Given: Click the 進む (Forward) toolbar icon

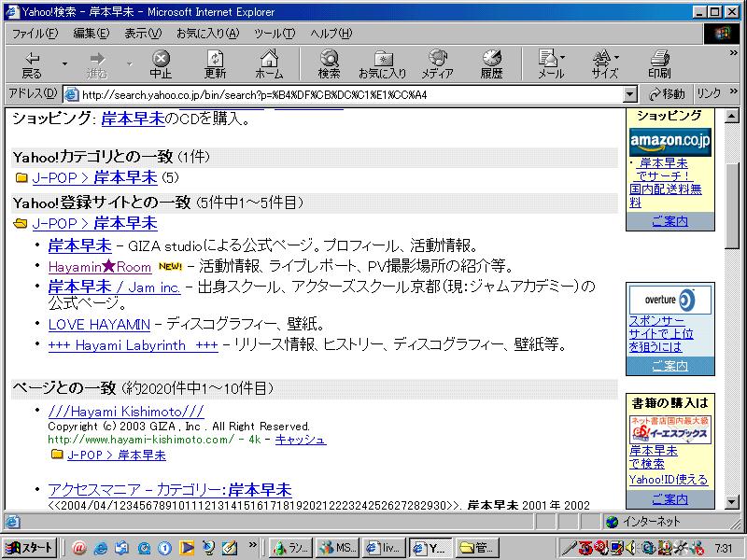Looking at the screenshot, I should pos(97,64).
